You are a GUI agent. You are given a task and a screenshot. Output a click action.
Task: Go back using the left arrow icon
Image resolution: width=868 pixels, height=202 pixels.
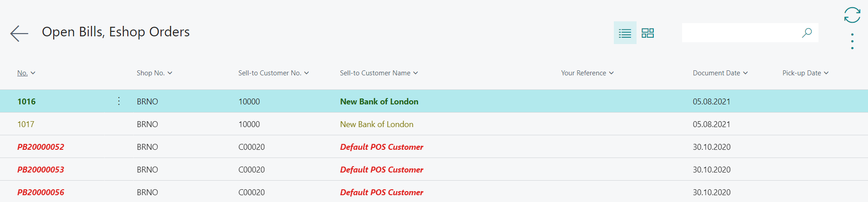pyautogui.click(x=19, y=33)
